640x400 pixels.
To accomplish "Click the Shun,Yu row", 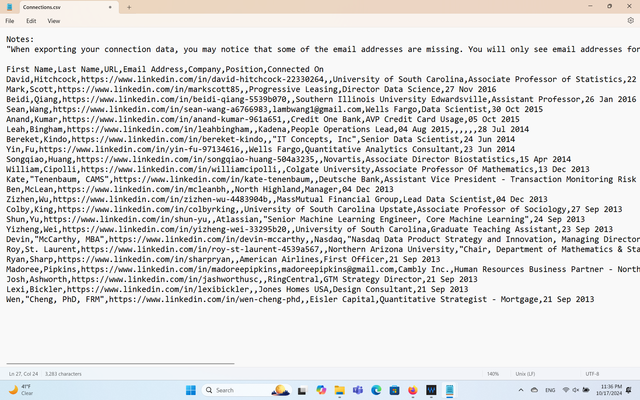I will tap(296, 219).
